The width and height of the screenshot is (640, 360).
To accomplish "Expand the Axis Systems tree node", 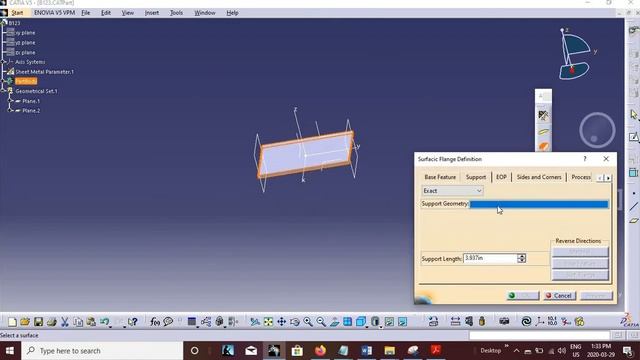I will [x=3, y=62].
